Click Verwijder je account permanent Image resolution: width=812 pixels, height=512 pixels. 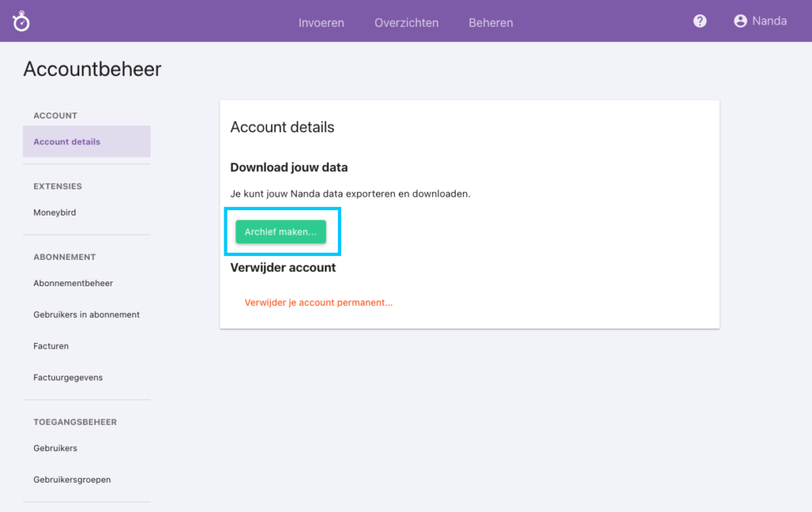click(x=318, y=302)
